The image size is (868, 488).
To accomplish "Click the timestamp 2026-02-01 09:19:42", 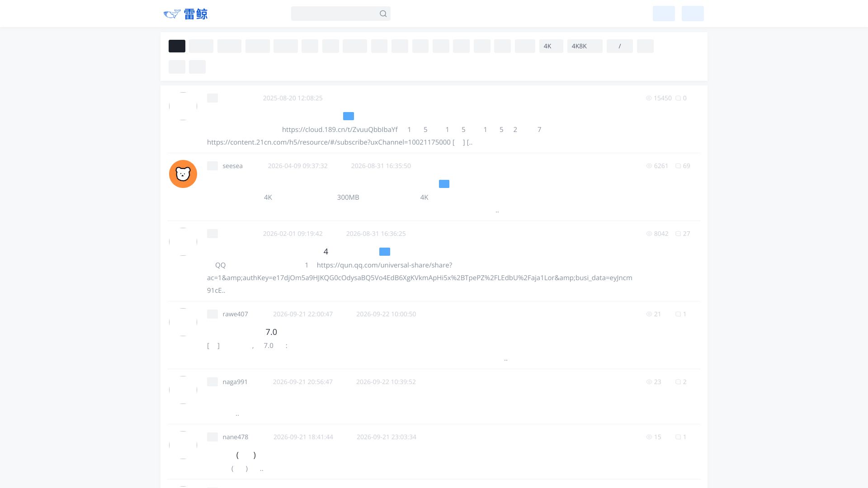I will point(292,234).
